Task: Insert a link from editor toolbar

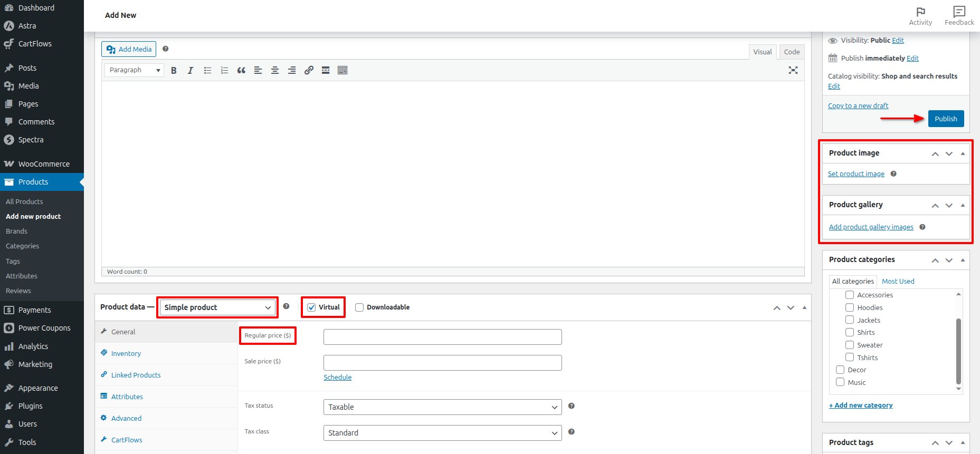Action: click(x=309, y=70)
